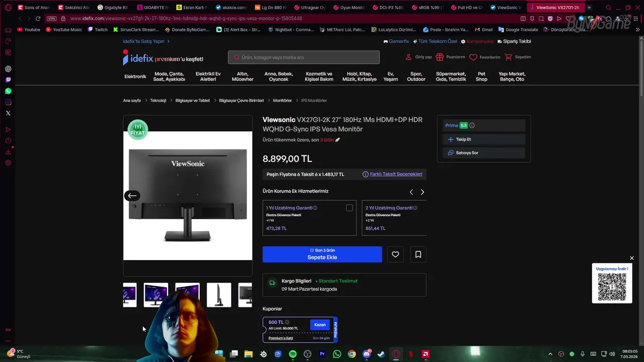Open Downloads in the Opera sidebar
This screenshot has width=644, height=362.
[8, 152]
